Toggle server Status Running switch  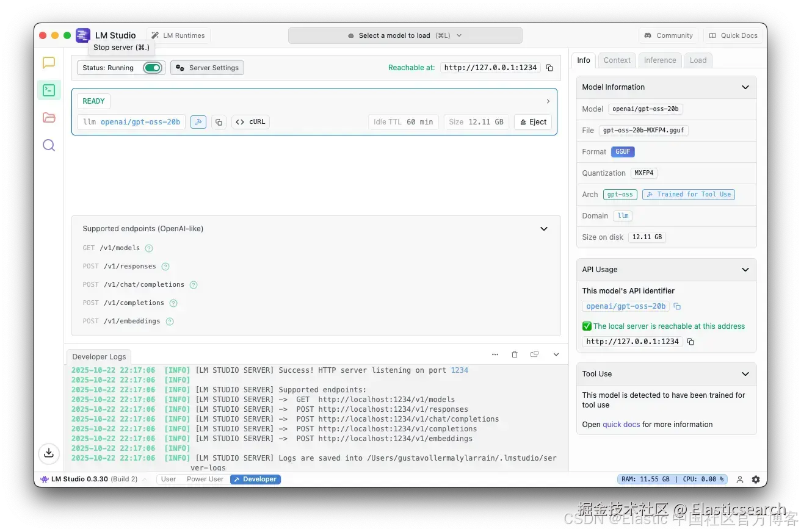153,68
